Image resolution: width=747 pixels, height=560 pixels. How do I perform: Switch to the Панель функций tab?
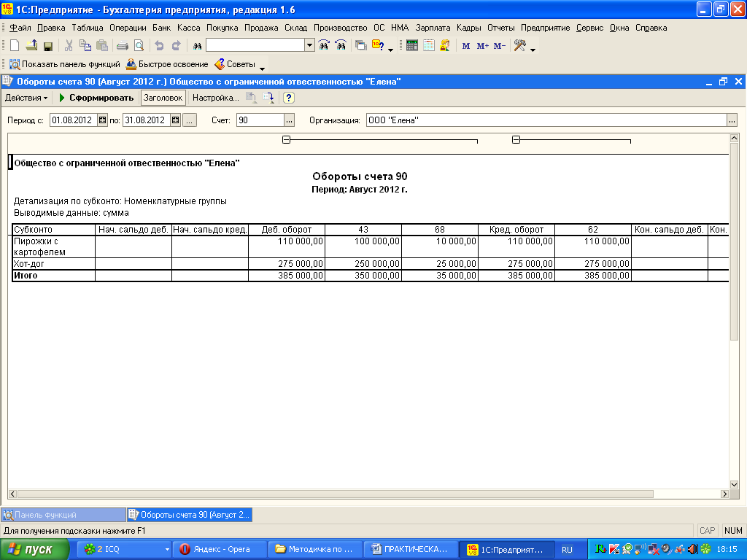click(x=64, y=515)
